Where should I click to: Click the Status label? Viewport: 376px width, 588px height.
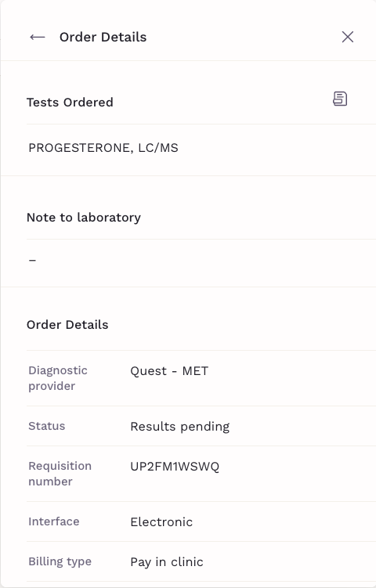(46, 426)
